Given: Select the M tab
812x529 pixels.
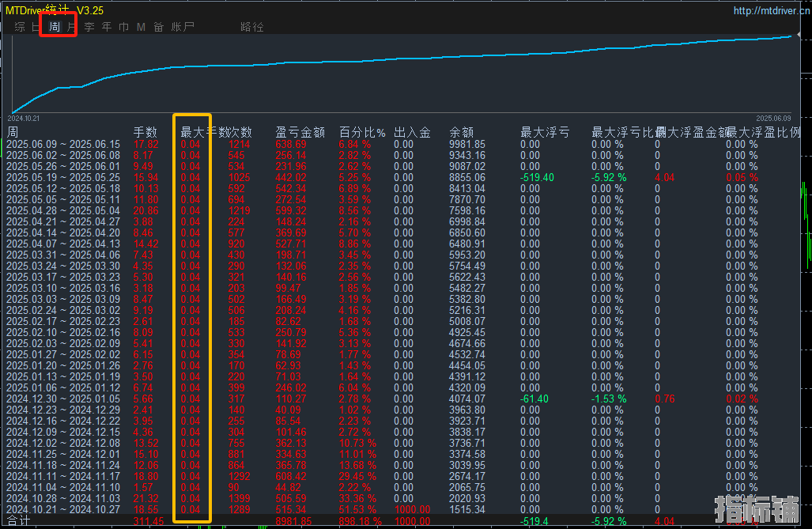Looking at the screenshot, I should [141, 27].
